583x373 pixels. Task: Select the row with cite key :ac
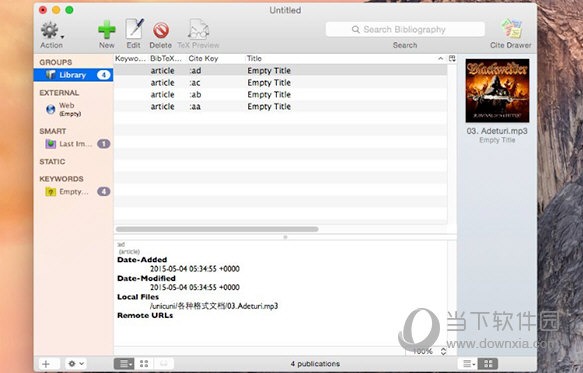[x=280, y=83]
